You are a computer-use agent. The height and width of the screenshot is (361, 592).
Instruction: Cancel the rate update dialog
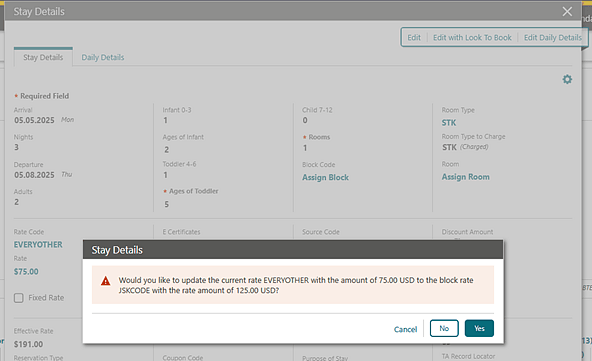tap(405, 329)
